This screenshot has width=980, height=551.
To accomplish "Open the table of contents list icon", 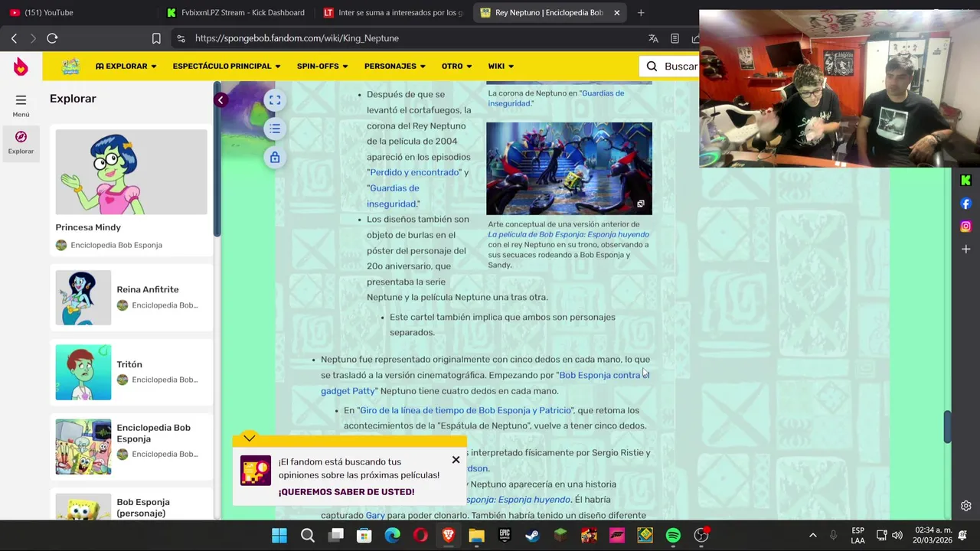I will point(275,129).
